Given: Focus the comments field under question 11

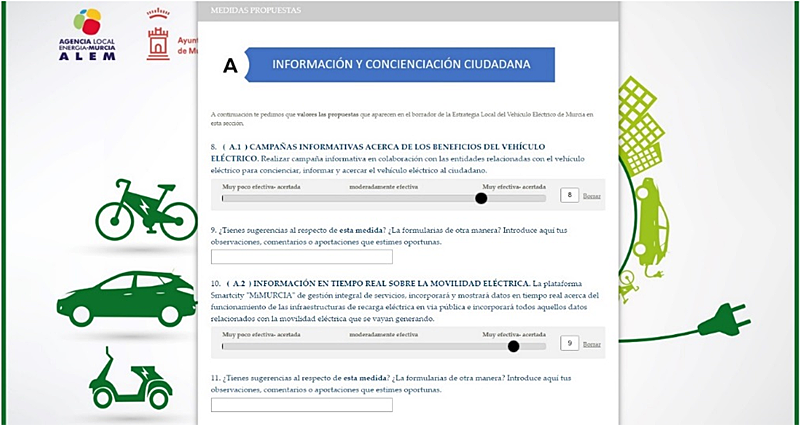Looking at the screenshot, I should click(x=302, y=405).
